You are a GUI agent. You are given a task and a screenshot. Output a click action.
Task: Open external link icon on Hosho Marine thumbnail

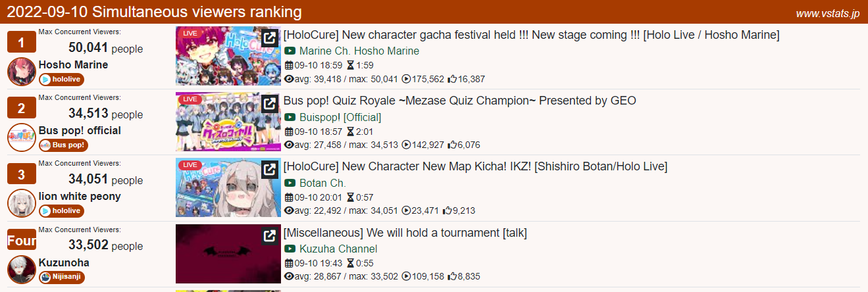pyautogui.click(x=270, y=38)
